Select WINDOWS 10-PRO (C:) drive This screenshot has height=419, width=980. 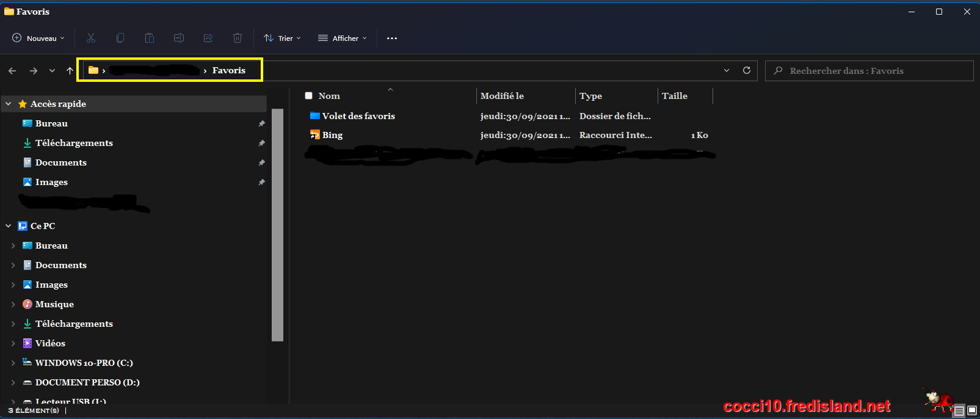click(x=84, y=363)
